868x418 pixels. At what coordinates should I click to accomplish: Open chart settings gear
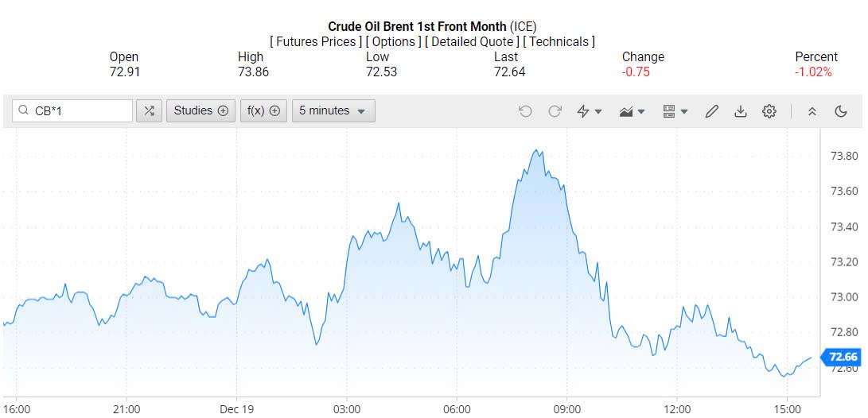tap(769, 111)
